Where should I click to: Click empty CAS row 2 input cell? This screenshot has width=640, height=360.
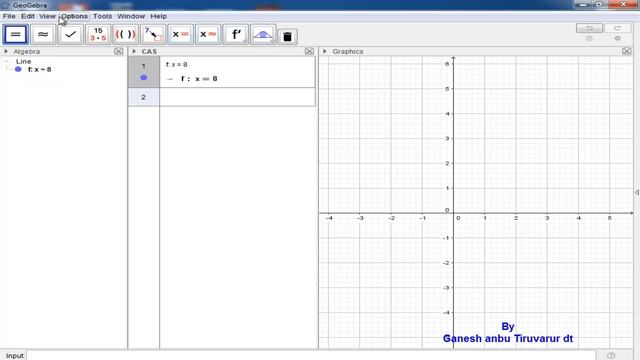[x=237, y=97]
